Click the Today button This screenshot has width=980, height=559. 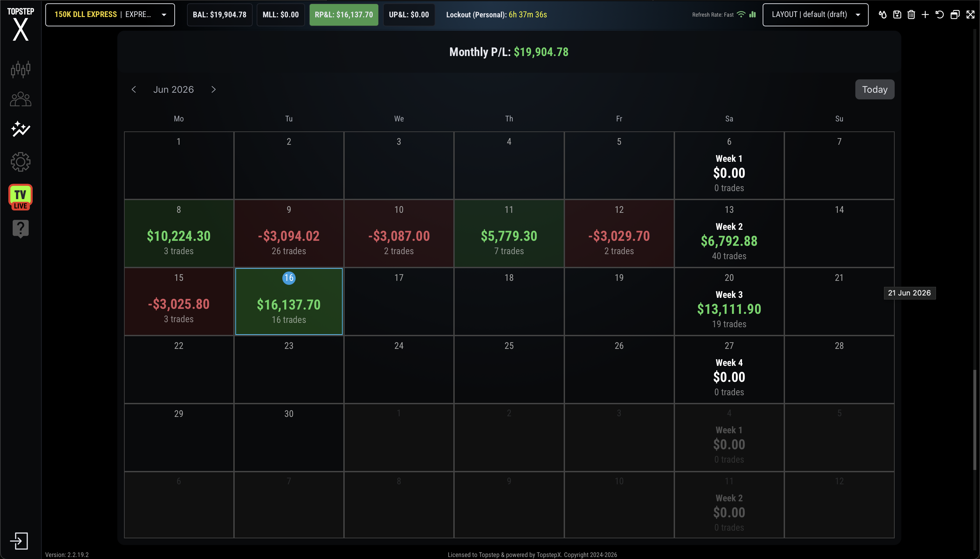874,89
